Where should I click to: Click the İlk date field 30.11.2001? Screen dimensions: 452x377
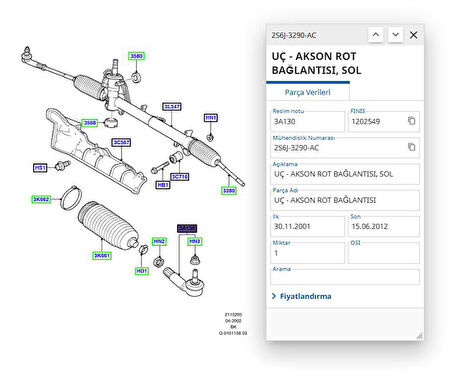coord(307,227)
